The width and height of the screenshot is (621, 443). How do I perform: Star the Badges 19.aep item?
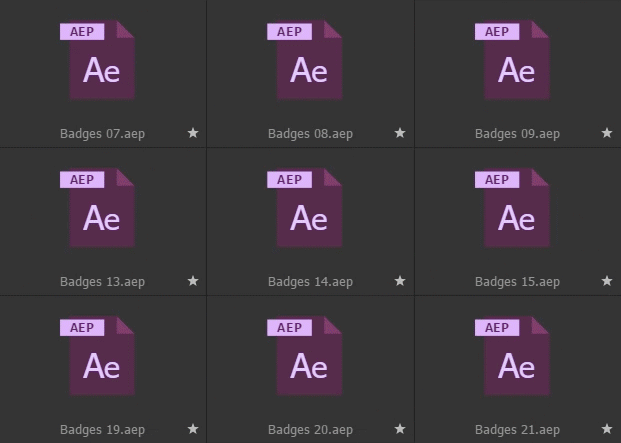(193, 429)
